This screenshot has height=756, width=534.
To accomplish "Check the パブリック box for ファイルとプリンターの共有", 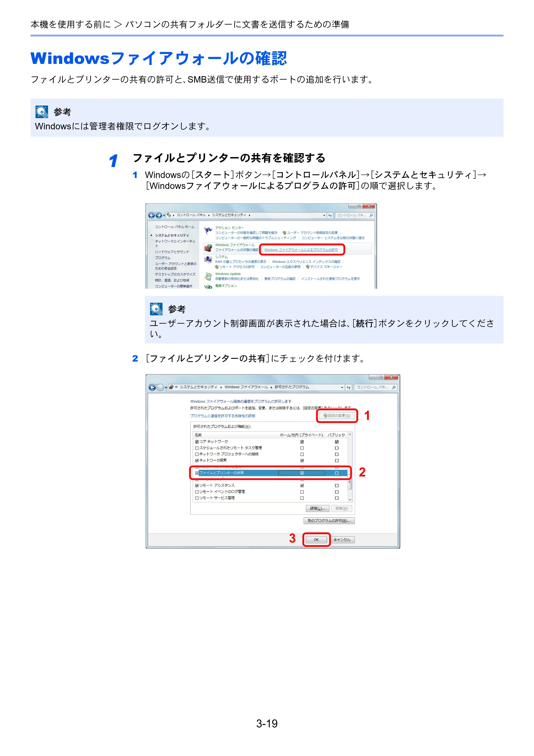I will pyautogui.click(x=337, y=473).
